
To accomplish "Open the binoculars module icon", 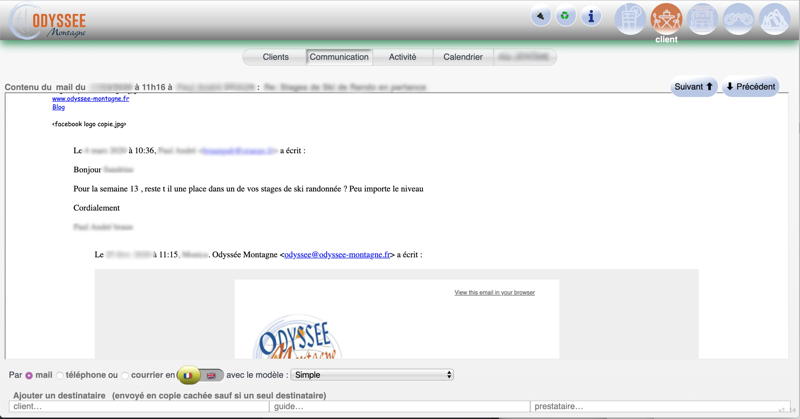I will [738, 19].
